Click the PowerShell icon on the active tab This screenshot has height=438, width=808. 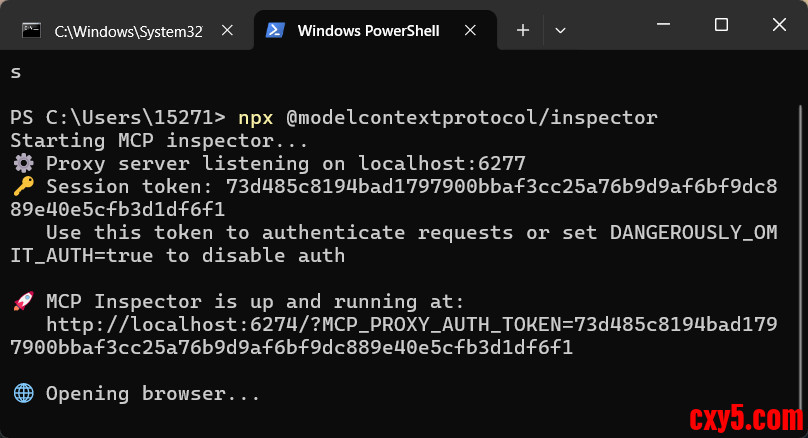coord(273,31)
